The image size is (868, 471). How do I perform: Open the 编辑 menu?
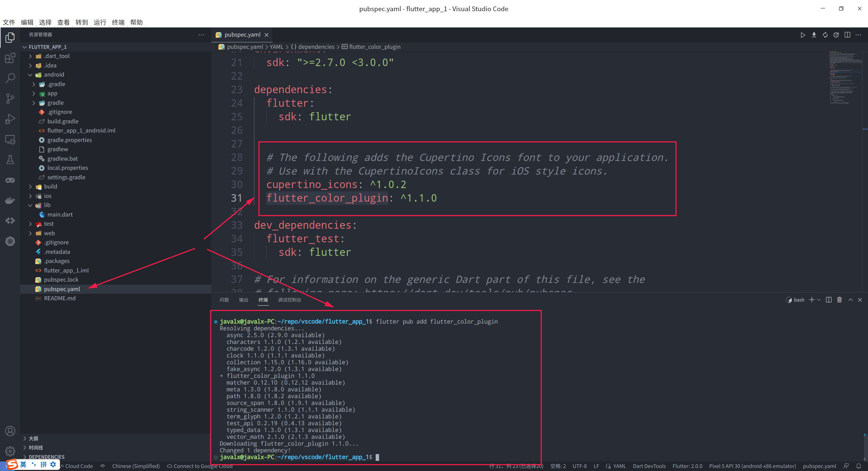click(x=27, y=22)
